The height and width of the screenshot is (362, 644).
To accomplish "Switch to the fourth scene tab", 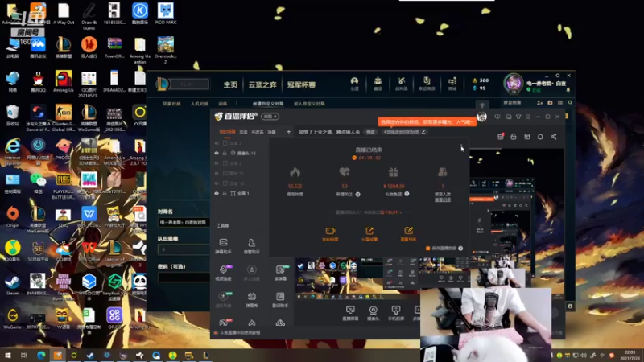I will [271, 132].
